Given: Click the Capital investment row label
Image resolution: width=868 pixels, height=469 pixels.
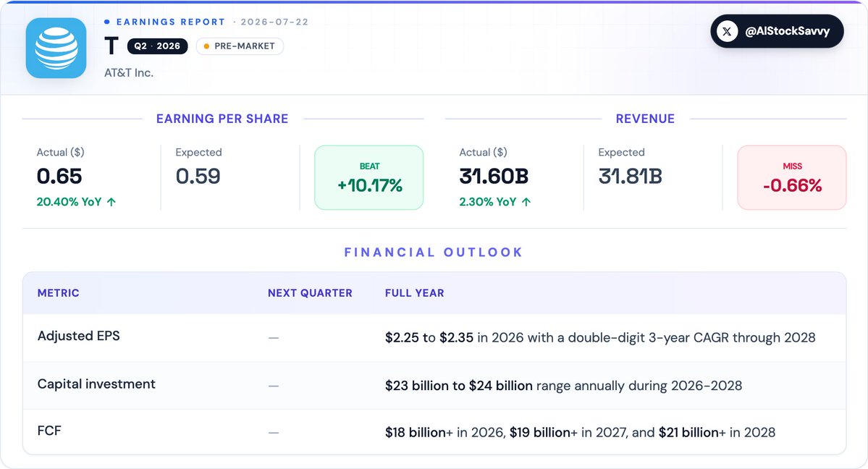Looking at the screenshot, I should [x=96, y=384].
